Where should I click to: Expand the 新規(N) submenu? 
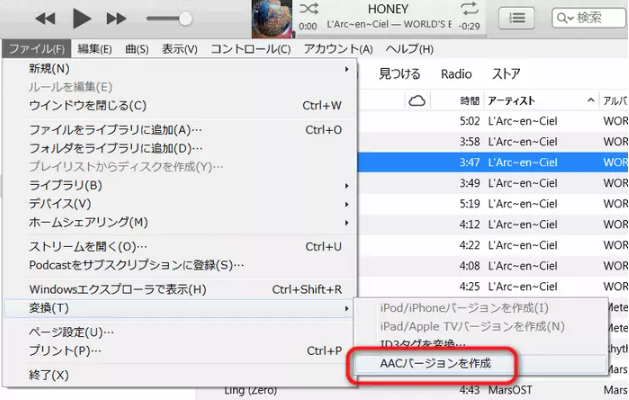coord(180,69)
